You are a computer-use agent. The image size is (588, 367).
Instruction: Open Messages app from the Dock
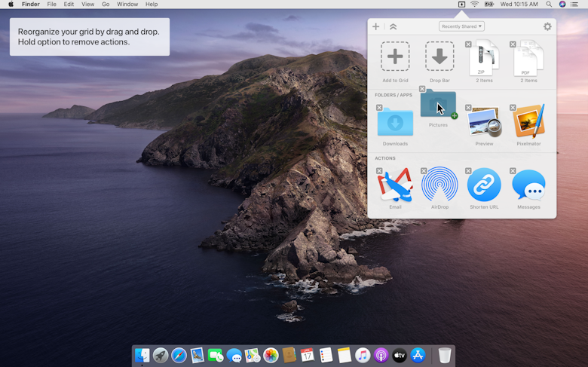234,355
